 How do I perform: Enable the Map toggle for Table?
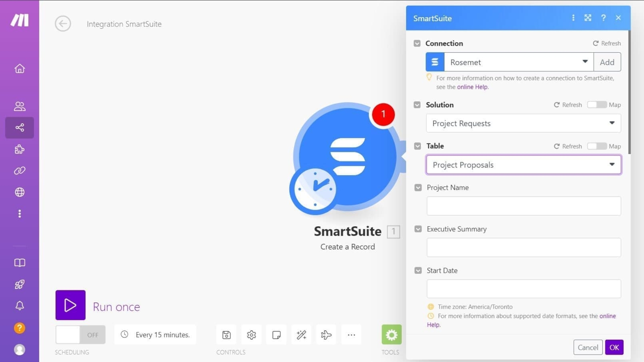[x=597, y=146]
